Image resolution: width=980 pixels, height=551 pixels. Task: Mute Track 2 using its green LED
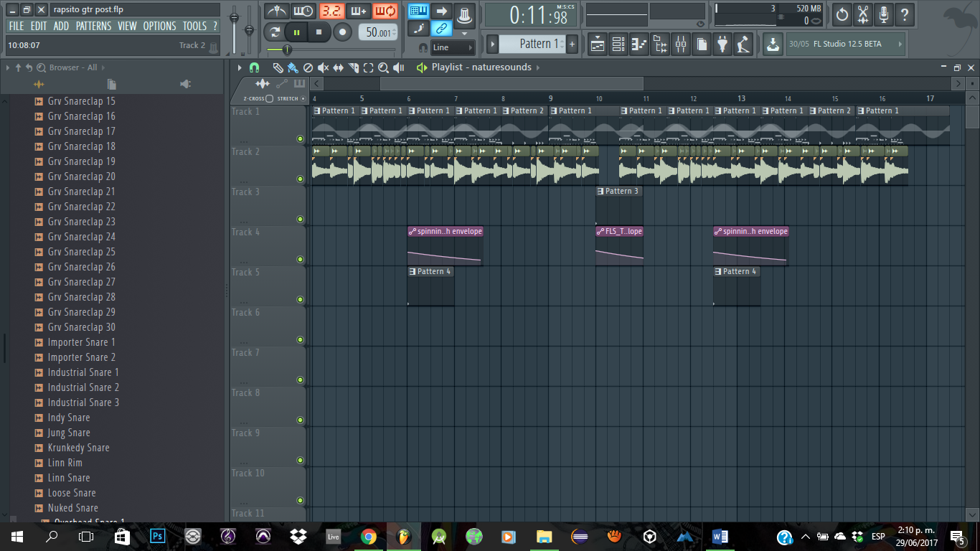(300, 179)
